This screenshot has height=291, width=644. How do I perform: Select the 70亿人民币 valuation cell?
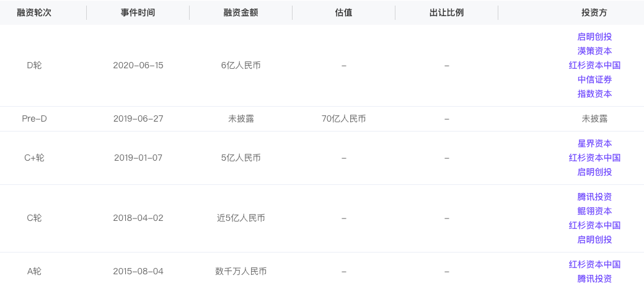[344, 119]
